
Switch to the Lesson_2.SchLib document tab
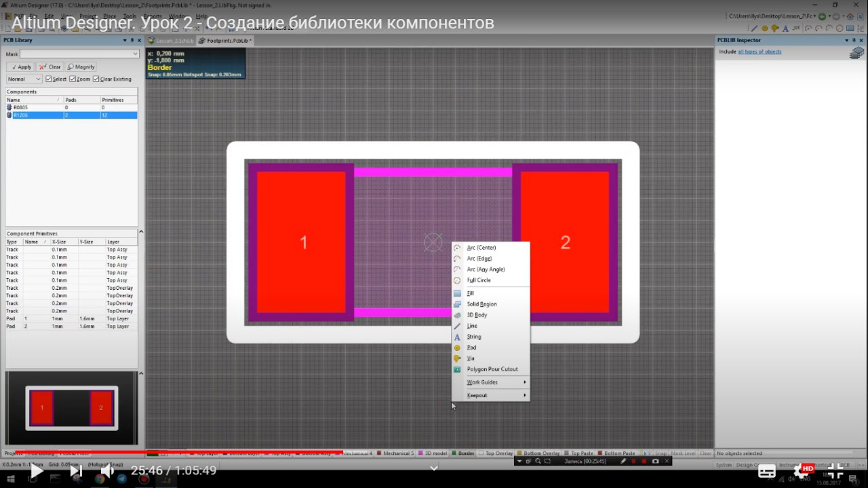(x=171, y=41)
